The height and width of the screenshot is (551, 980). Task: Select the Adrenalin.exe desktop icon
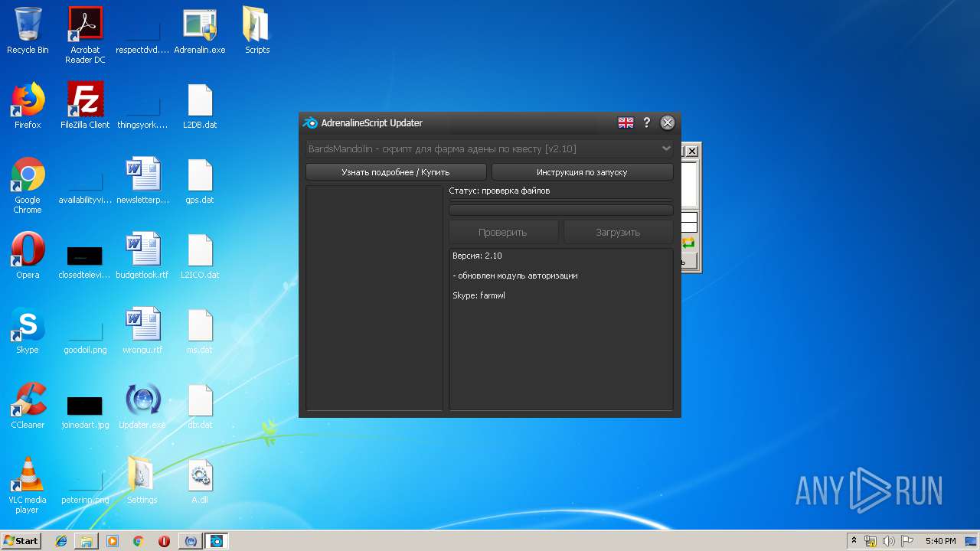point(200,31)
